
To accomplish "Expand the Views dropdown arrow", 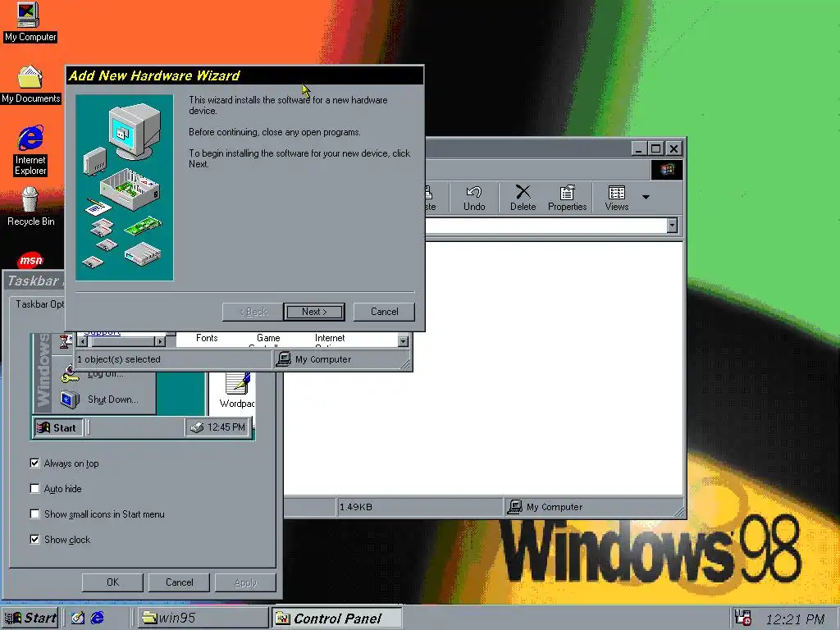I will click(646, 197).
